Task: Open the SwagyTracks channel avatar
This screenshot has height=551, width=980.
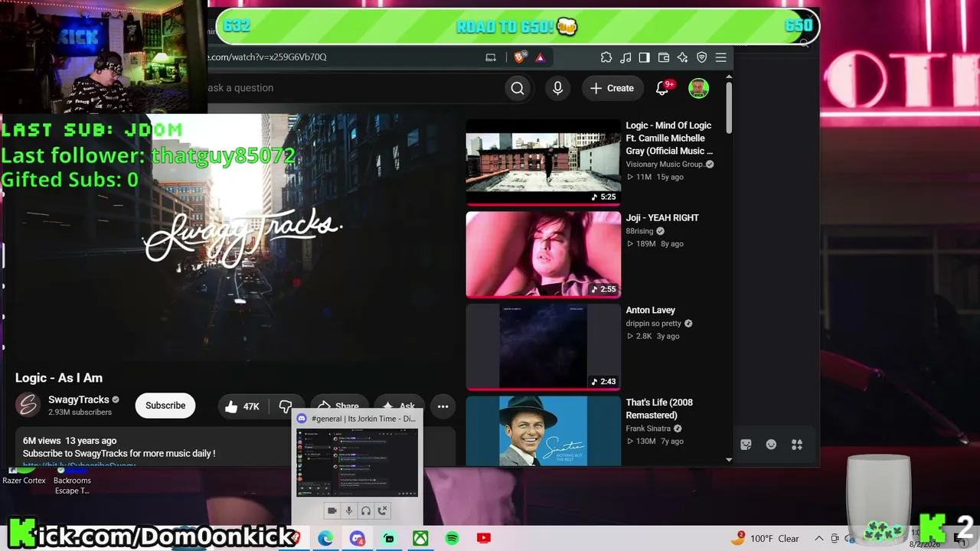Action: pyautogui.click(x=28, y=405)
